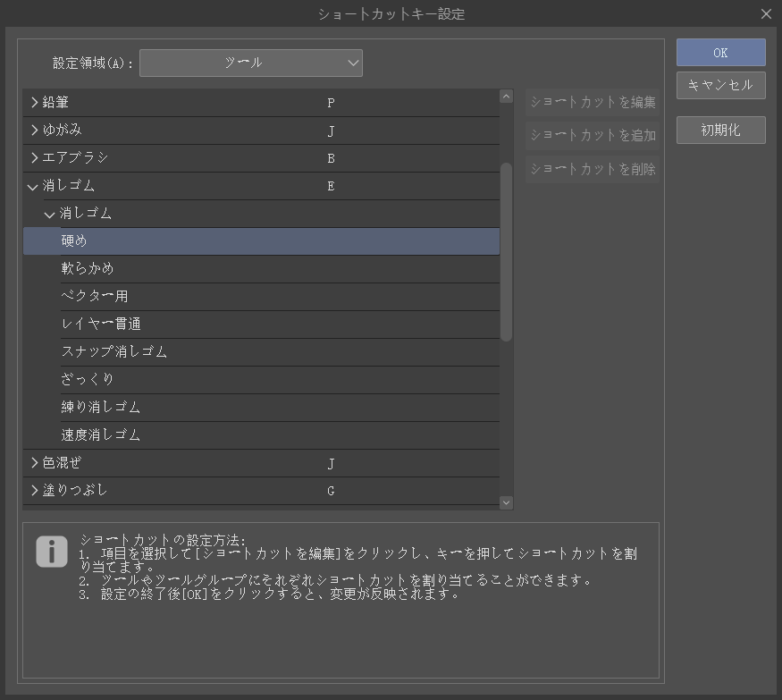
Task: Click the OK button
Action: tap(720, 53)
